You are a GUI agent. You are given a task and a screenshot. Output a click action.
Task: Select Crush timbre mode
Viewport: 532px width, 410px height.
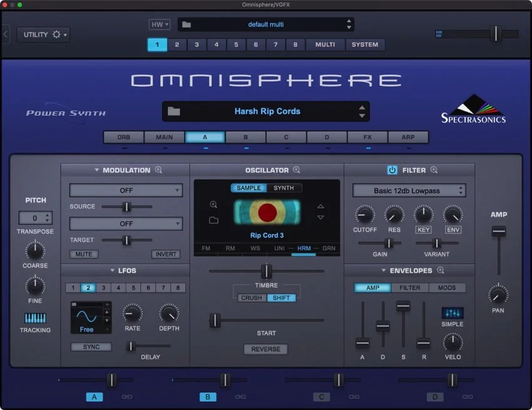[252, 298]
